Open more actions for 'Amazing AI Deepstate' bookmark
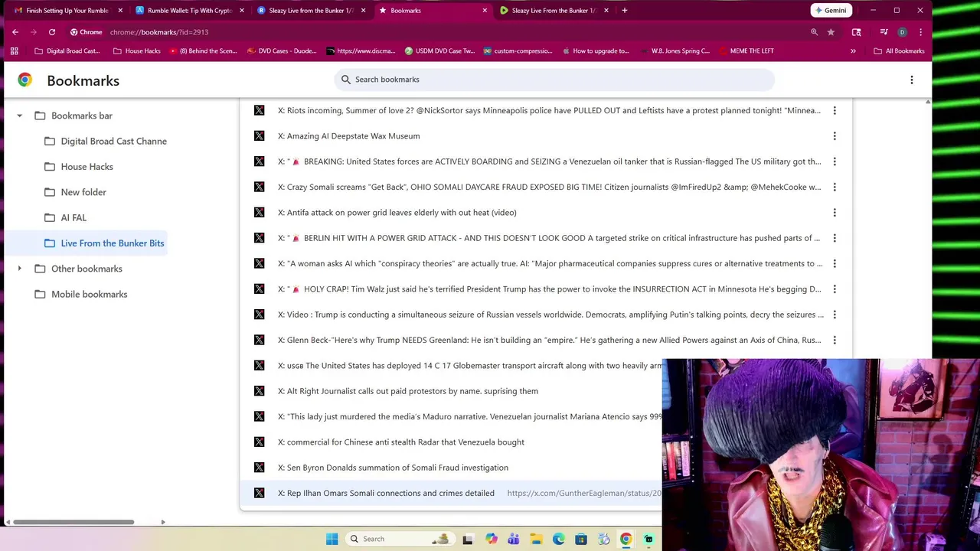 835,136
